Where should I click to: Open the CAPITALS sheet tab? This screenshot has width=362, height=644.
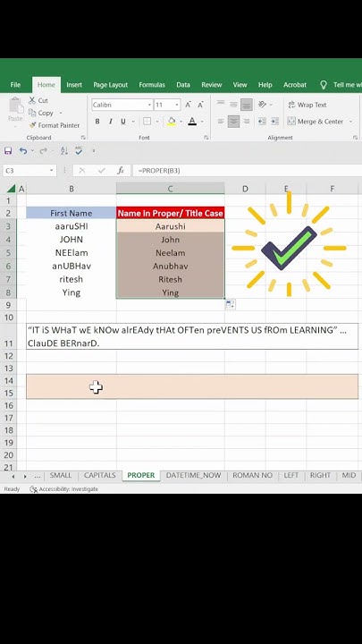pos(100,475)
